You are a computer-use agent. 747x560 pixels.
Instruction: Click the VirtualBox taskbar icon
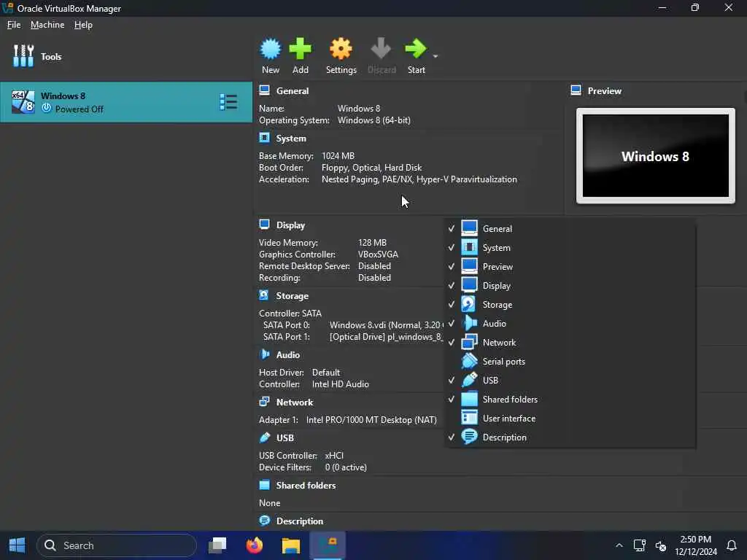point(328,545)
